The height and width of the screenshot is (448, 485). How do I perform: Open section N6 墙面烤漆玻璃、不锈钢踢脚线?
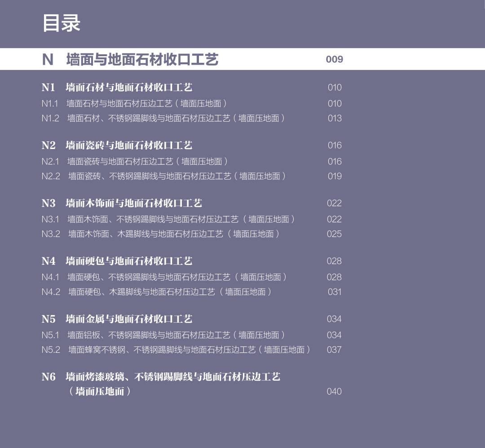click(x=161, y=384)
